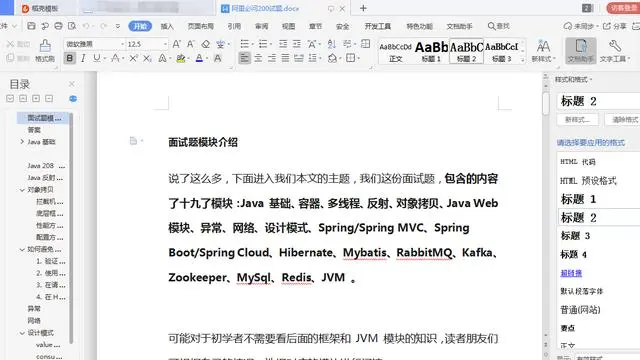The image size is (640, 360).
Task: Click the superscript X² icon
Action: coord(133,58)
